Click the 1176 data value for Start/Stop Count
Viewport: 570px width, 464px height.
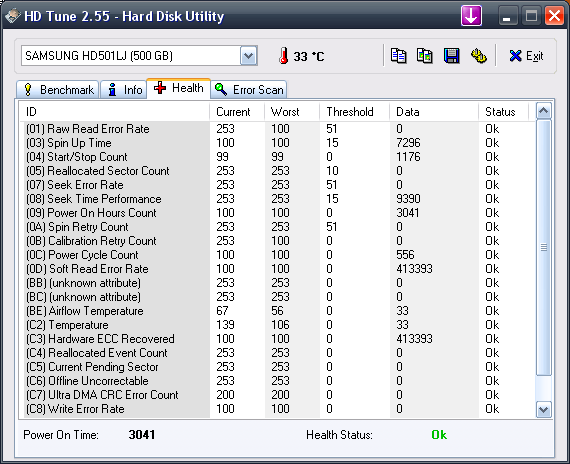pyautogui.click(x=408, y=157)
